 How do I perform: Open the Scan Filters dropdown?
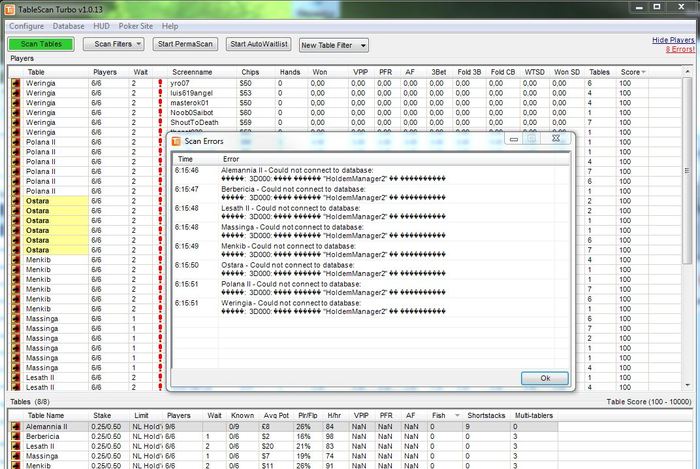tap(114, 44)
